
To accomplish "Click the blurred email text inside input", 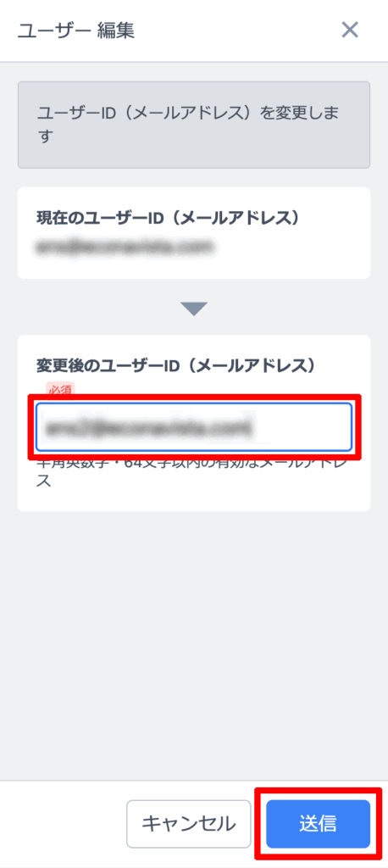I will pos(148,427).
